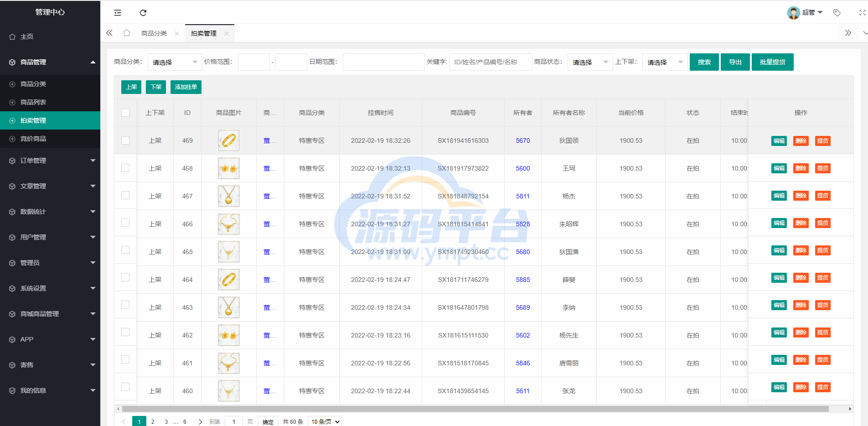Click the APP cube icon in sidebar
This screenshot has height=426, width=868.
[12, 339]
